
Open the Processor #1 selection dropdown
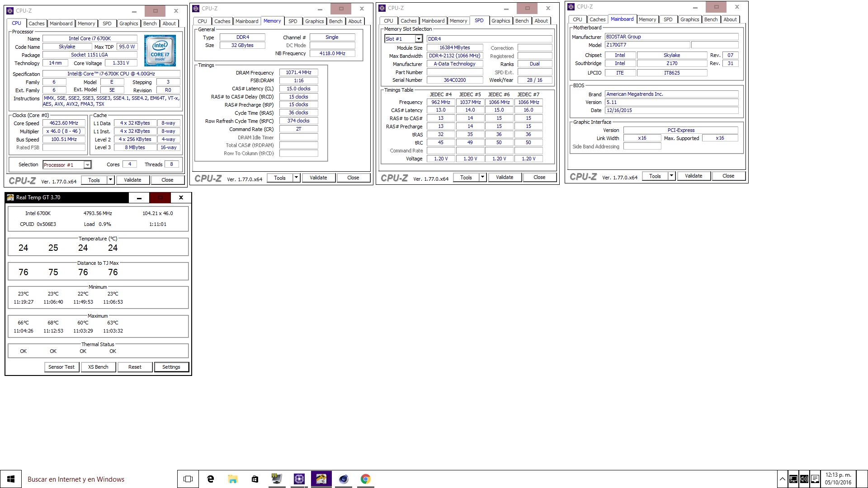tap(87, 165)
